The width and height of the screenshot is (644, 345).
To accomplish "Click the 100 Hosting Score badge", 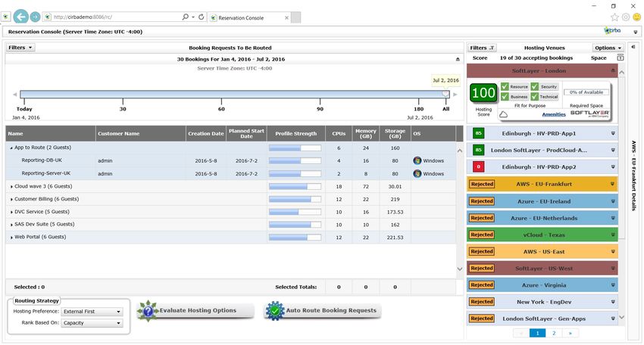I will pos(483,93).
